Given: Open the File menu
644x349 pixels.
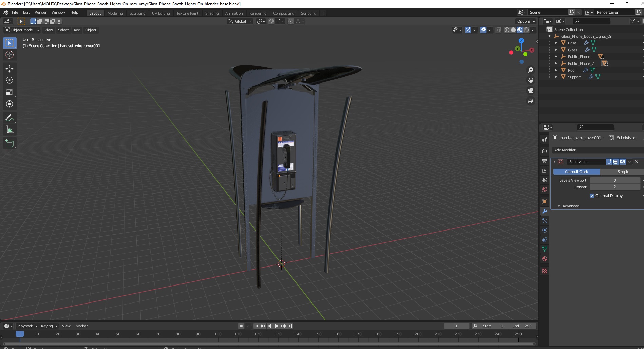Looking at the screenshot, I should tap(15, 12).
